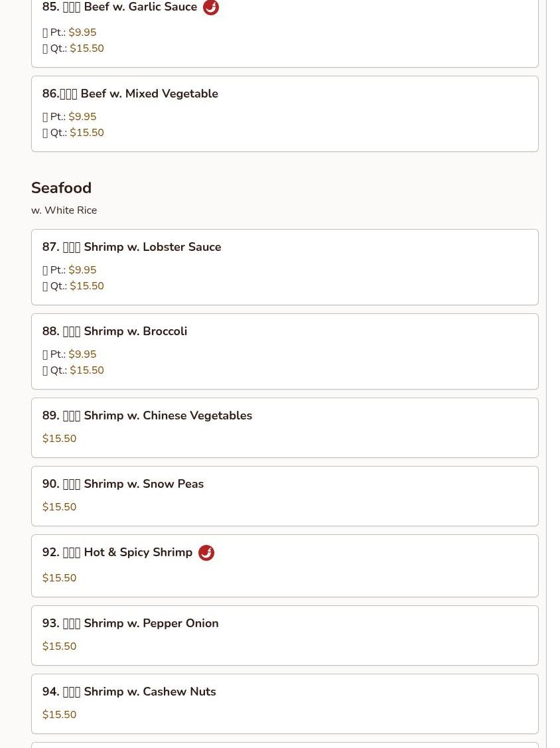This screenshot has height=748, width=560.
Task: Click the spicy chili icon on Hot & Spicy Shrimp
Action: (x=206, y=553)
